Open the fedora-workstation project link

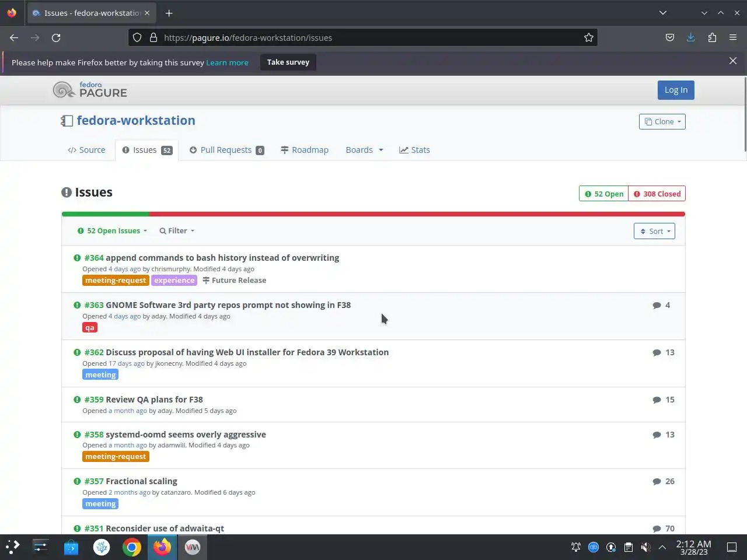pyautogui.click(x=136, y=120)
